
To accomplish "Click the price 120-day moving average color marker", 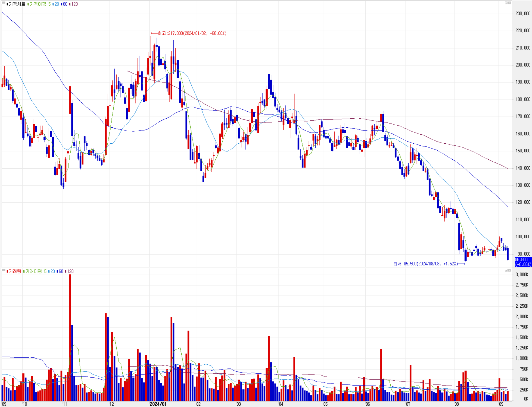I will coord(70,4).
